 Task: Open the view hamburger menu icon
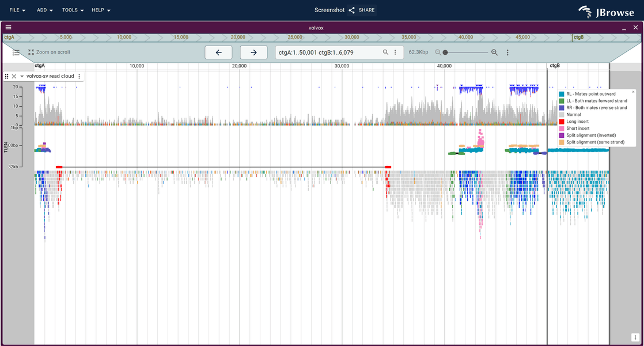[x=8, y=28]
